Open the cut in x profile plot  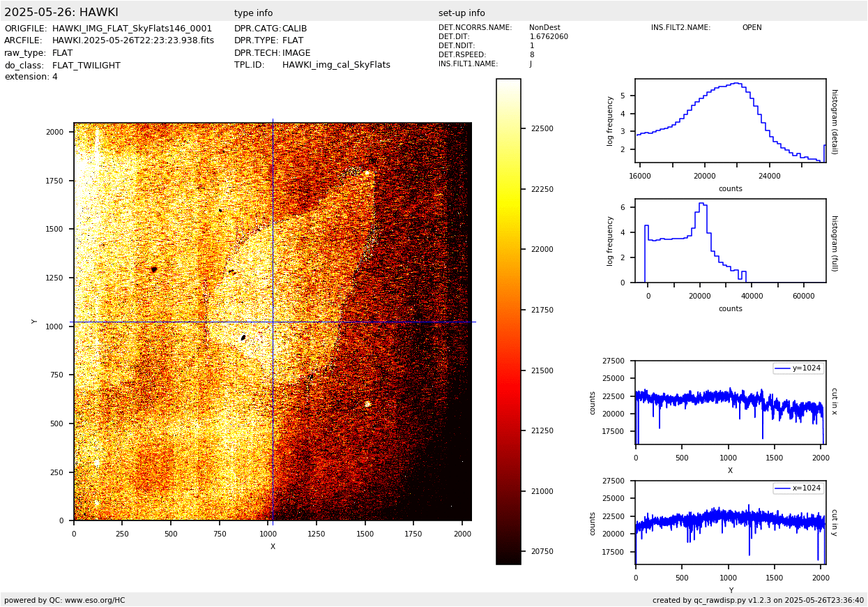[x=730, y=403]
